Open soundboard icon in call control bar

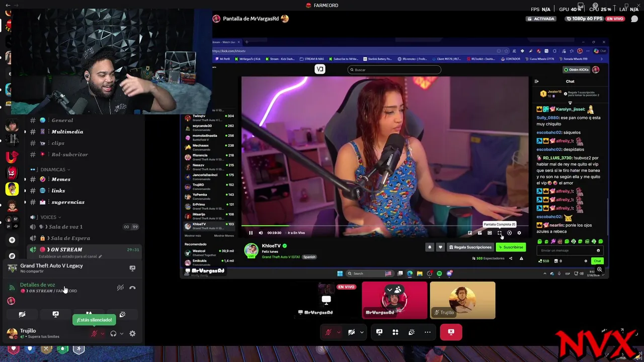click(x=412, y=332)
